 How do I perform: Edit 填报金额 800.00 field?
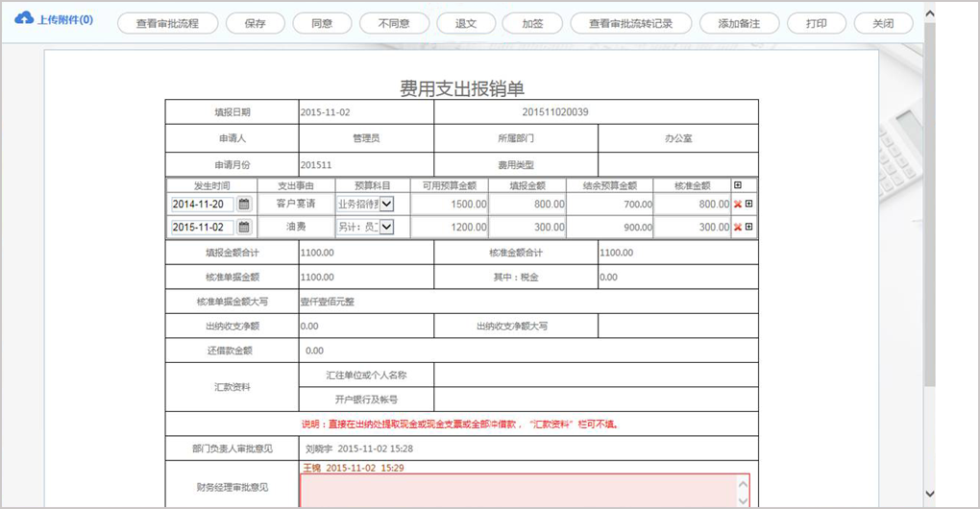click(527, 205)
